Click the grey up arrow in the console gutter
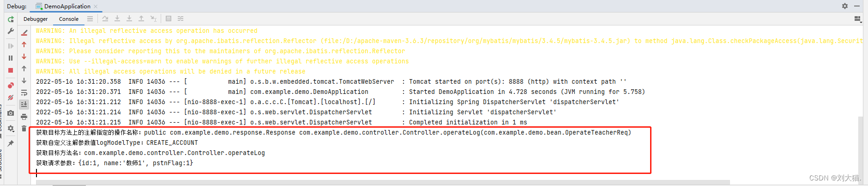The width and height of the screenshot is (868, 186). 24,68
